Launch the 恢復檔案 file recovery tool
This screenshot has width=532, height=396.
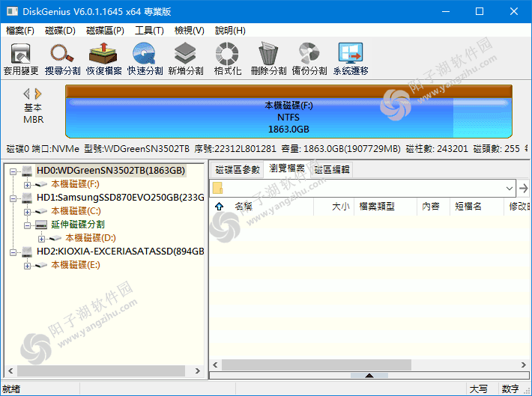pyautogui.click(x=104, y=58)
